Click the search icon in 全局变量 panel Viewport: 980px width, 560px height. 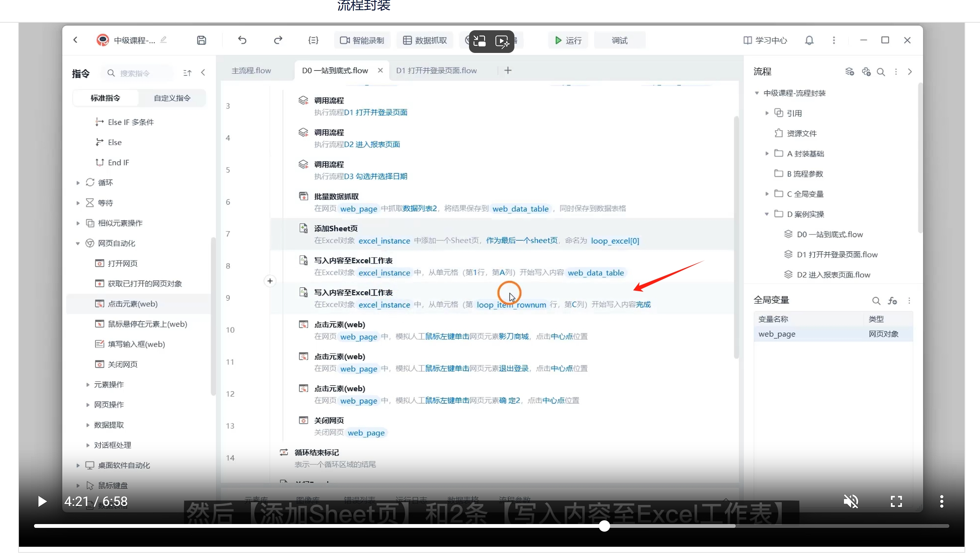click(x=876, y=301)
